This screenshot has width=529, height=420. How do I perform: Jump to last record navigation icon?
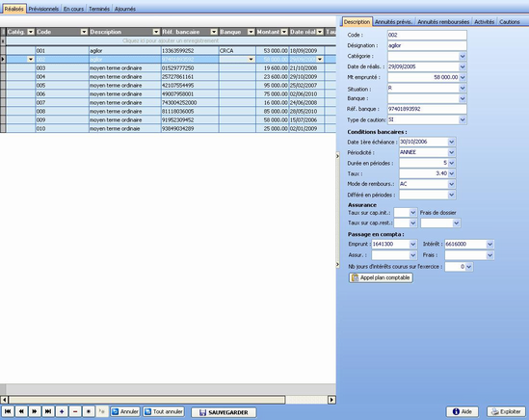(x=48, y=411)
